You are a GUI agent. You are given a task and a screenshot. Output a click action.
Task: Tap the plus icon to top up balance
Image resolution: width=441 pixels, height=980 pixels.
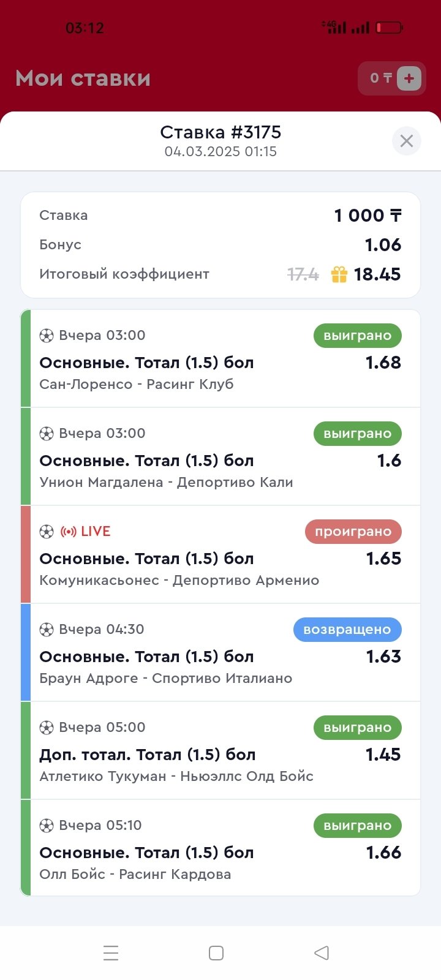pyautogui.click(x=409, y=78)
